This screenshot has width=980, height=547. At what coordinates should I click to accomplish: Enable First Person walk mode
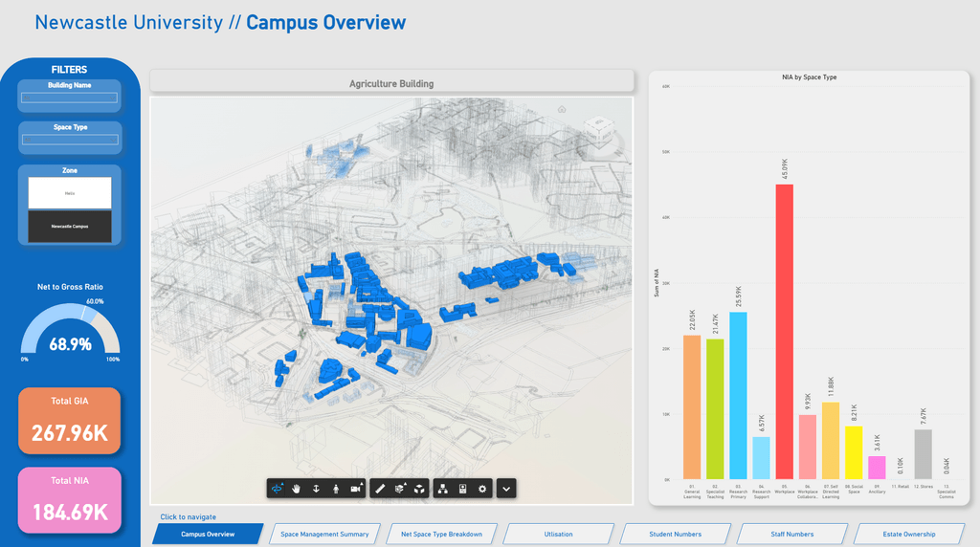(336, 489)
